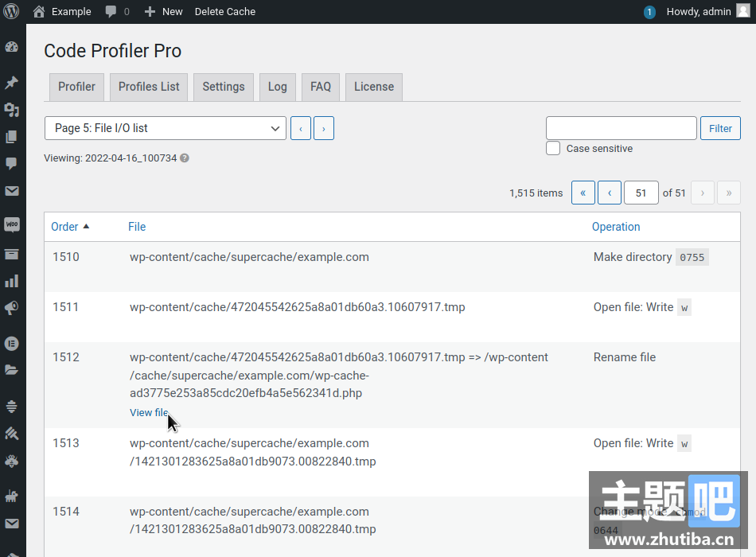Screen dimensions: 756x557
Task: Open the WordPress logo menu
Action: point(12,12)
